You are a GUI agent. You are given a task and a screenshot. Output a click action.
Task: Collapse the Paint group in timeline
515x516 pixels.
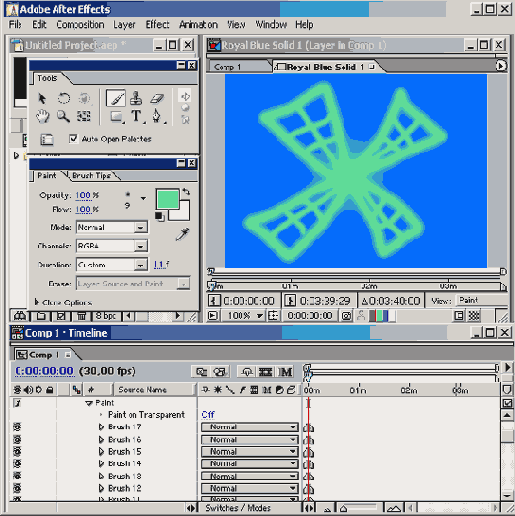[x=89, y=403]
